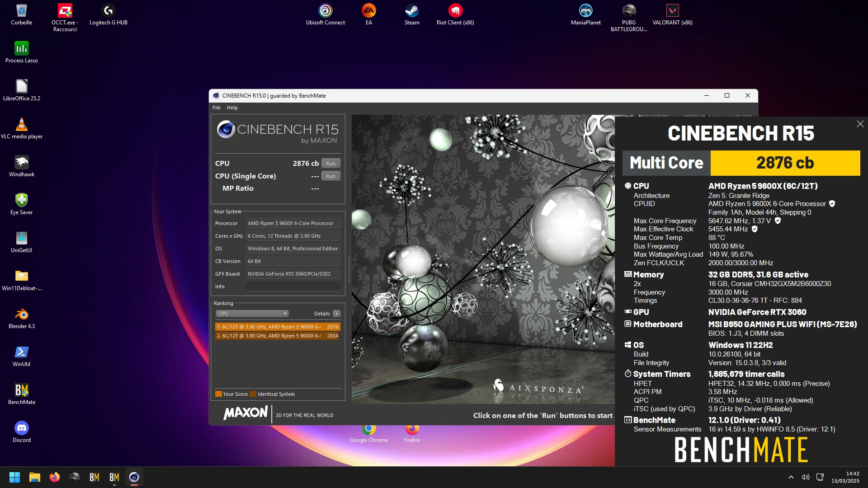The image size is (868, 488).
Task: Open Firefox from the taskbar
Action: pyautogui.click(x=55, y=477)
